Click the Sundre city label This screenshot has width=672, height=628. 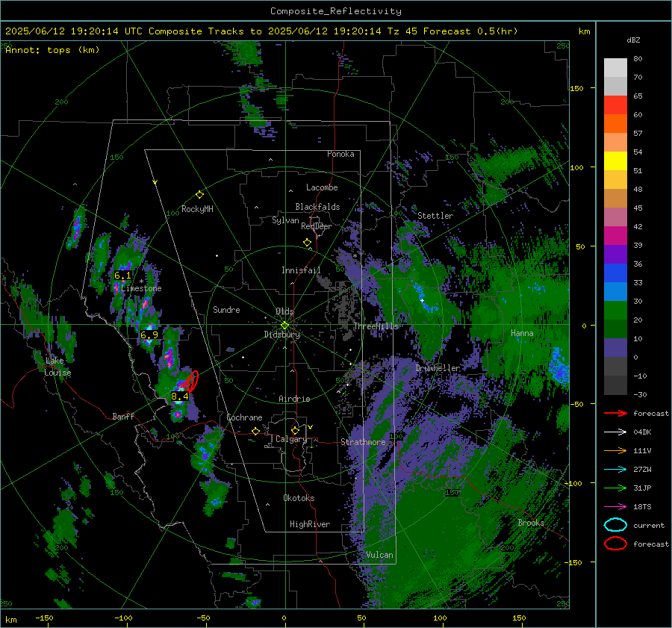226,309
